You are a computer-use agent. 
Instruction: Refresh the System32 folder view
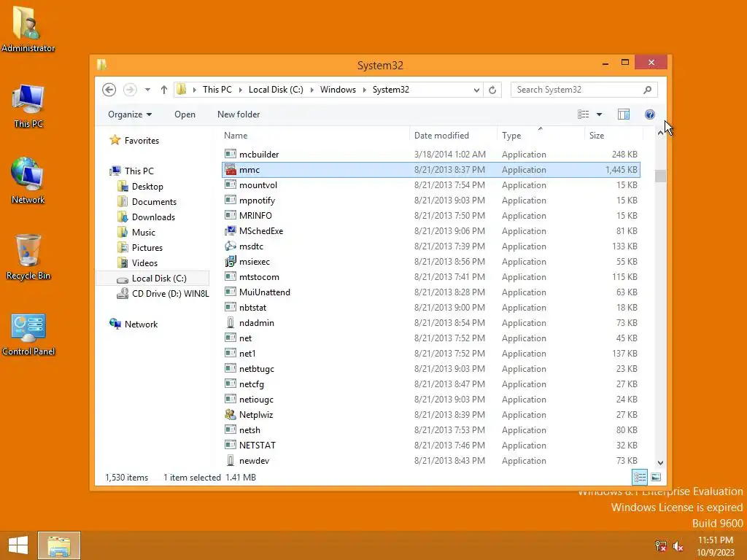point(492,90)
